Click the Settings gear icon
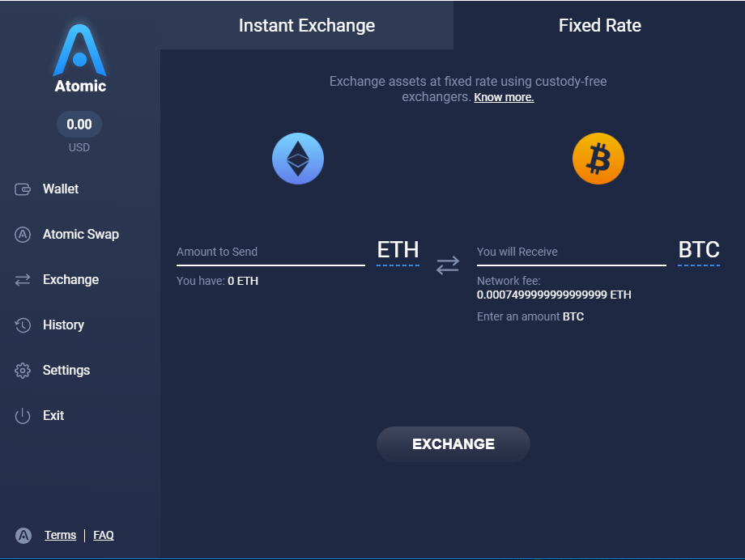This screenshot has height=560, width=745. [23, 371]
